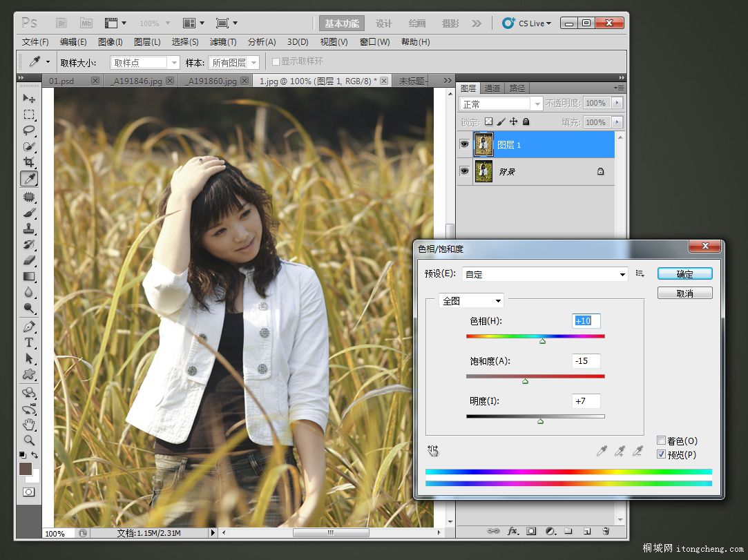Screen dimensions: 748x560
Task: Select the Path Selection tool
Action: [29, 358]
